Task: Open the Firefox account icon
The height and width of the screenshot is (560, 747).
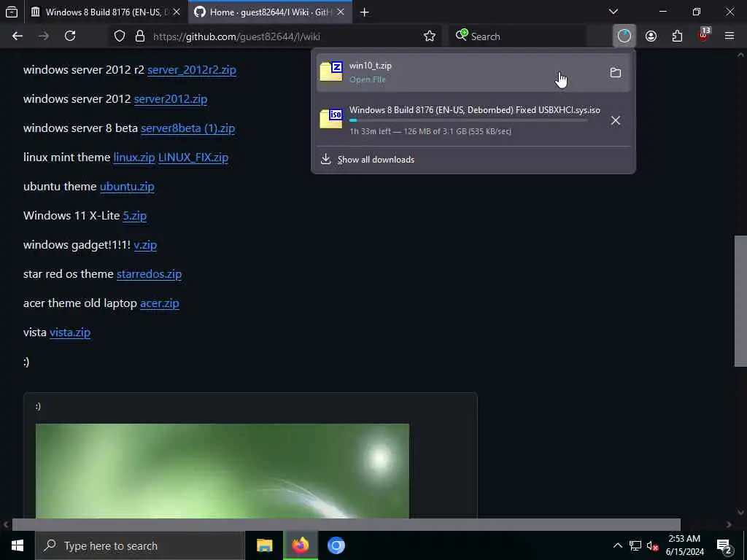Action: coord(651,36)
